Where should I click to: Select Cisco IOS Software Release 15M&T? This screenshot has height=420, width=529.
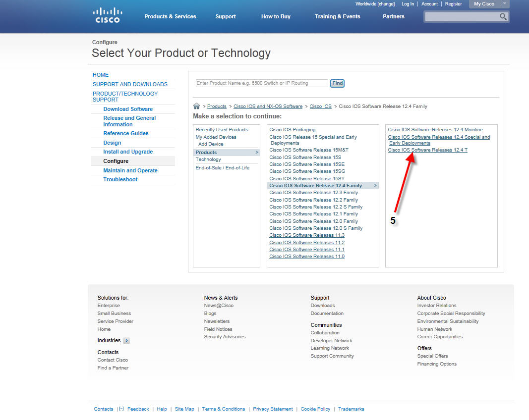tap(309, 150)
